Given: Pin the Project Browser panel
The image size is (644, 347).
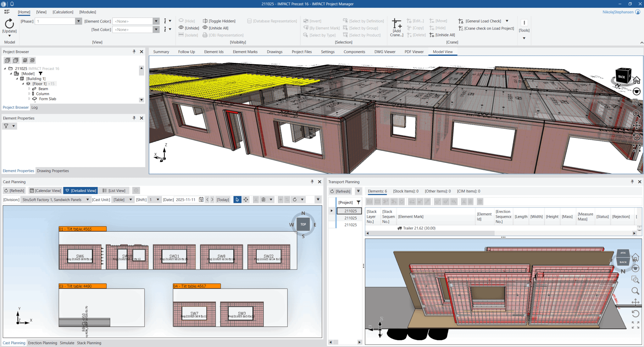Looking at the screenshot, I should [134, 52].
